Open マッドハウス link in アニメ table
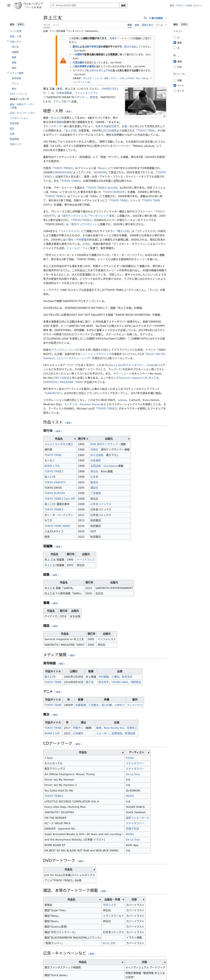 pos(135,705)
